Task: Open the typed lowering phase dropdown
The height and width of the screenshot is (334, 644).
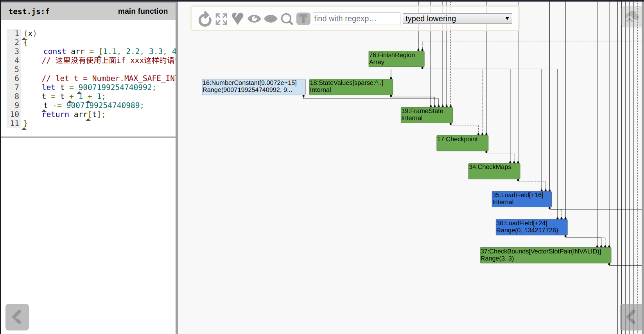Action: click(x=457, y=19)
